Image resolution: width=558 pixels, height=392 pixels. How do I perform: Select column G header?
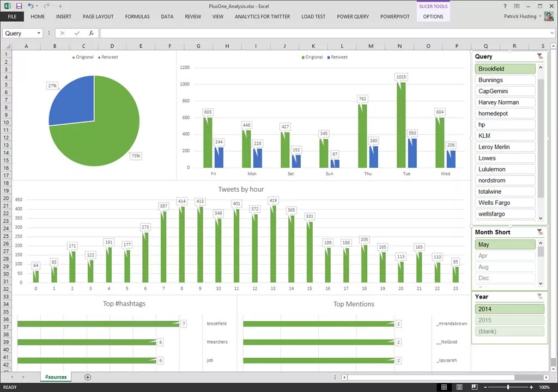tap(198, 46)
